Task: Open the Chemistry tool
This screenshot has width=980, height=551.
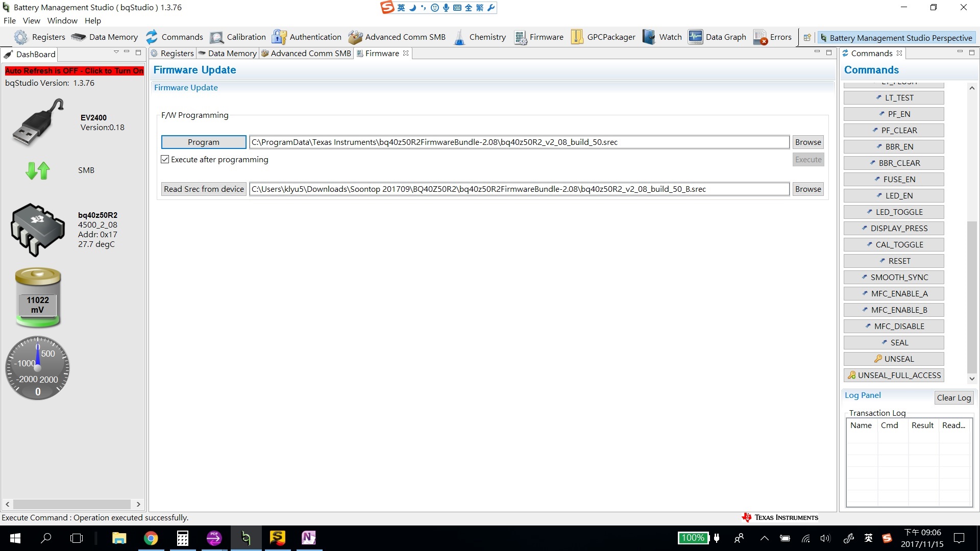Action: pos(479,37)
